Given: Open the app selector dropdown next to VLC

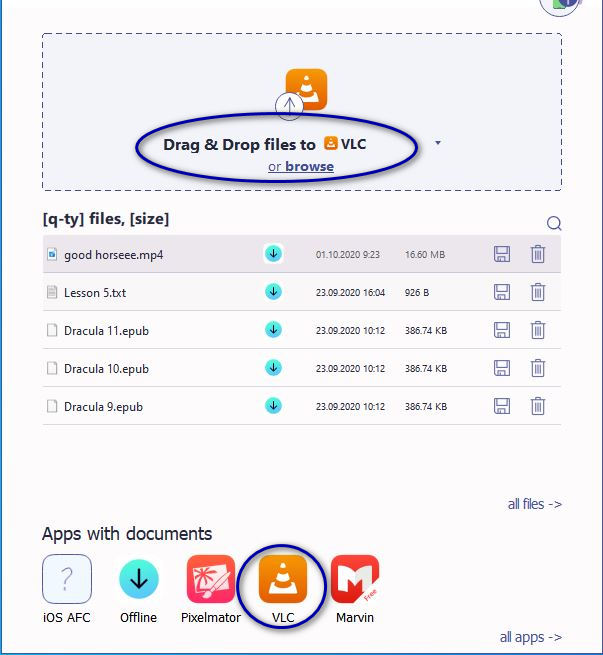Looking at the screenshot, I should click(x=438, y=143).
